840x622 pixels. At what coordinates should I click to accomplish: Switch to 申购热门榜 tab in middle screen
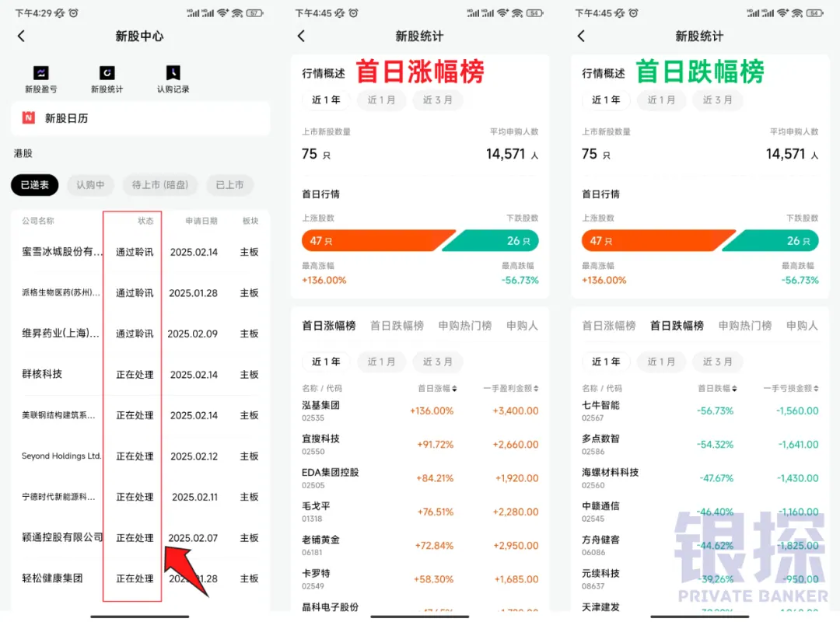click(x=465, y=325)
